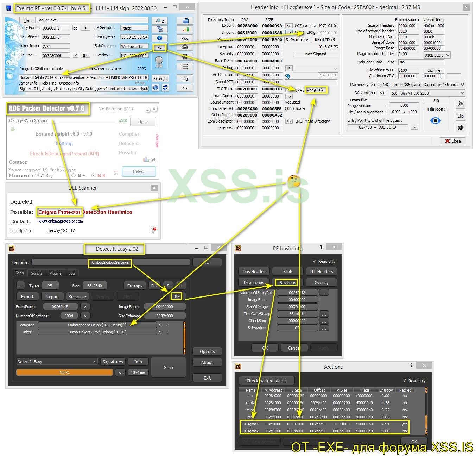Toggle Read only checkbox in PE basic info
The height and width of the screenshot is (456, 476).
click(314, 261)
